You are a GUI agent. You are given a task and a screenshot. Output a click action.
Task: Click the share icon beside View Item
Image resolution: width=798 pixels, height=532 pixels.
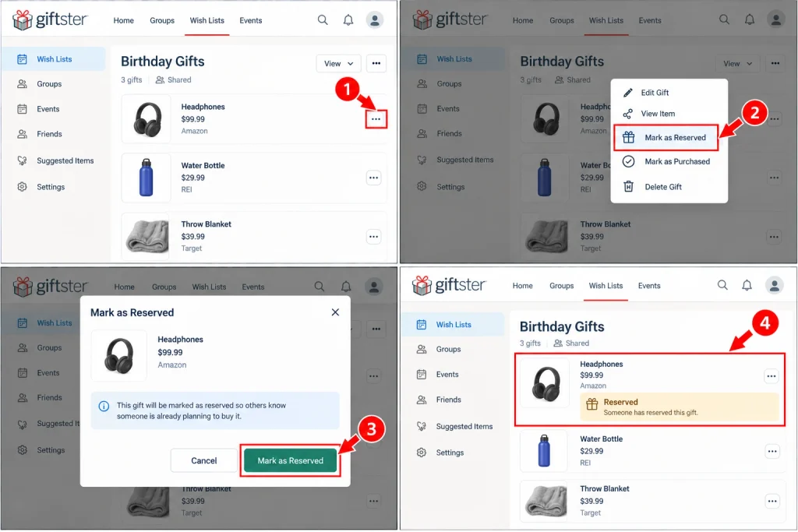click(628, 114)
